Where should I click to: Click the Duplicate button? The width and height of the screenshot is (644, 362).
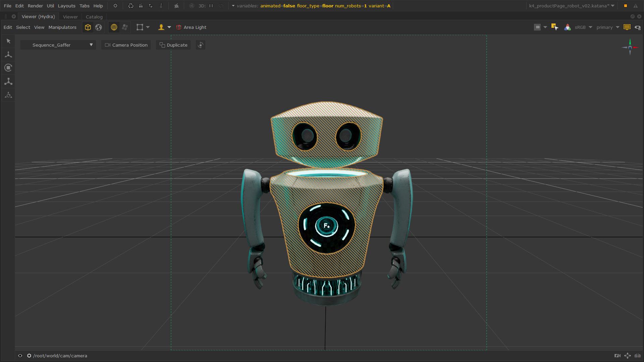tap(173, 45)
